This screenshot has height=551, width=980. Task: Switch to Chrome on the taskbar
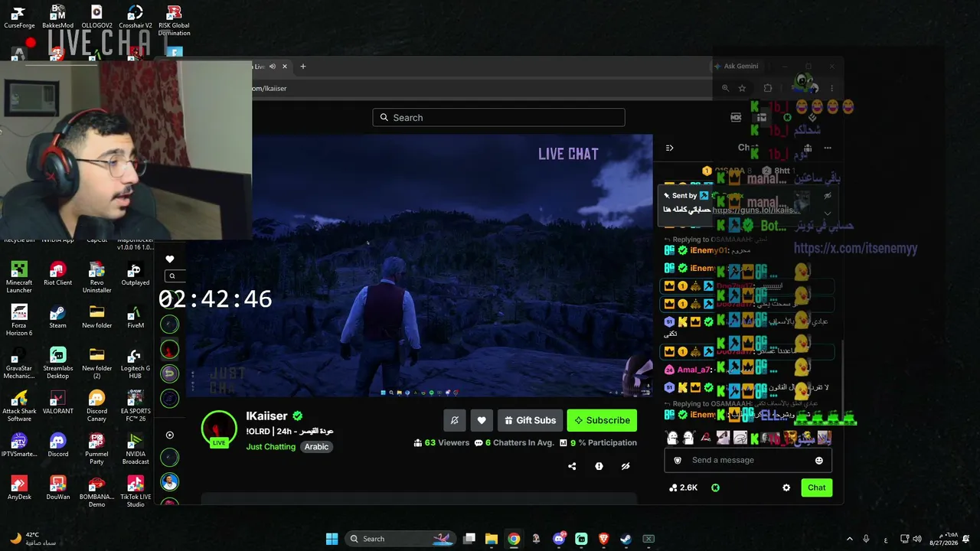514,539
